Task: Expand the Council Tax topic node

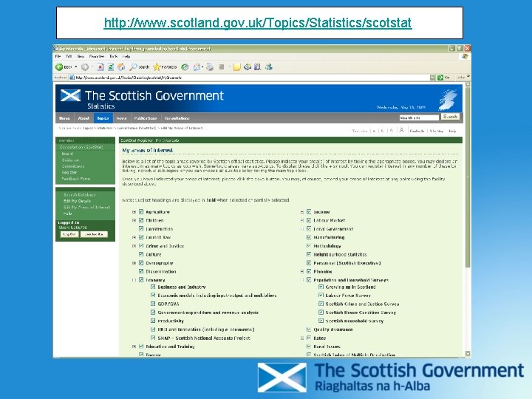Action: click(x=134, y=237)
